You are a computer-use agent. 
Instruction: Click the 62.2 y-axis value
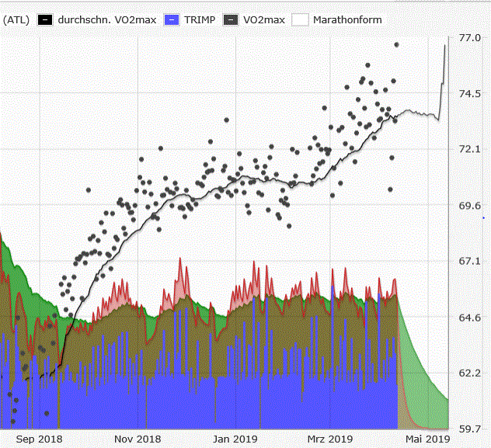pyautogui.click(x=468, y=373)
